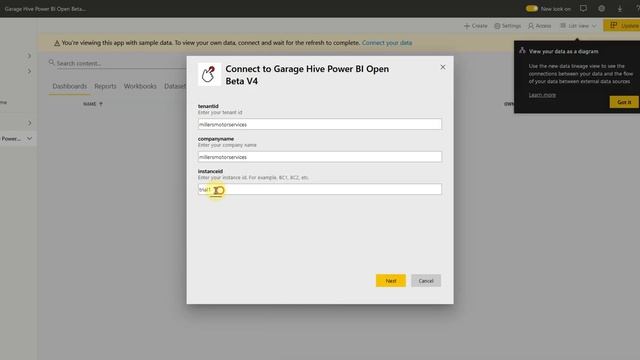This screenshot has height=360, width=640.
Task: Open workspace Settings in the toolbar
Action: click(507, 26)
